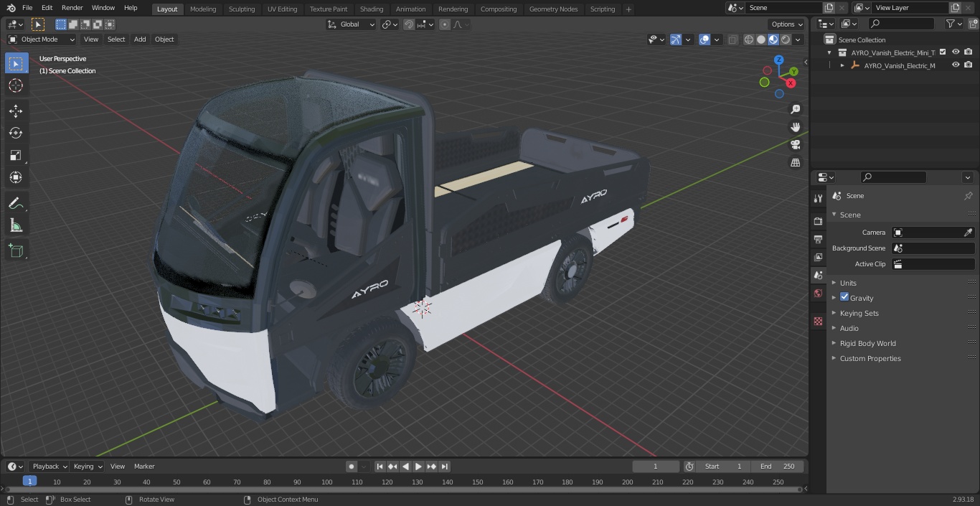Select the Cursor tool in toolbar

16,86
